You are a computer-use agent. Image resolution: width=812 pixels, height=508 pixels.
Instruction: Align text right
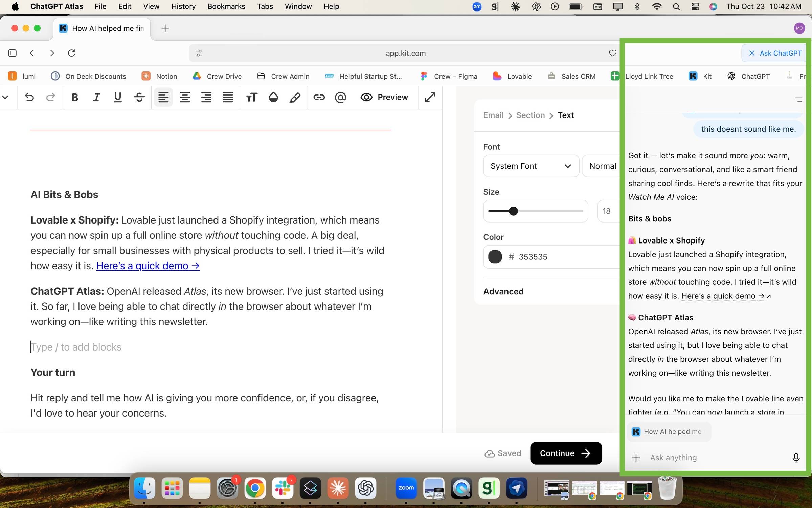click(x=206, y=98)
